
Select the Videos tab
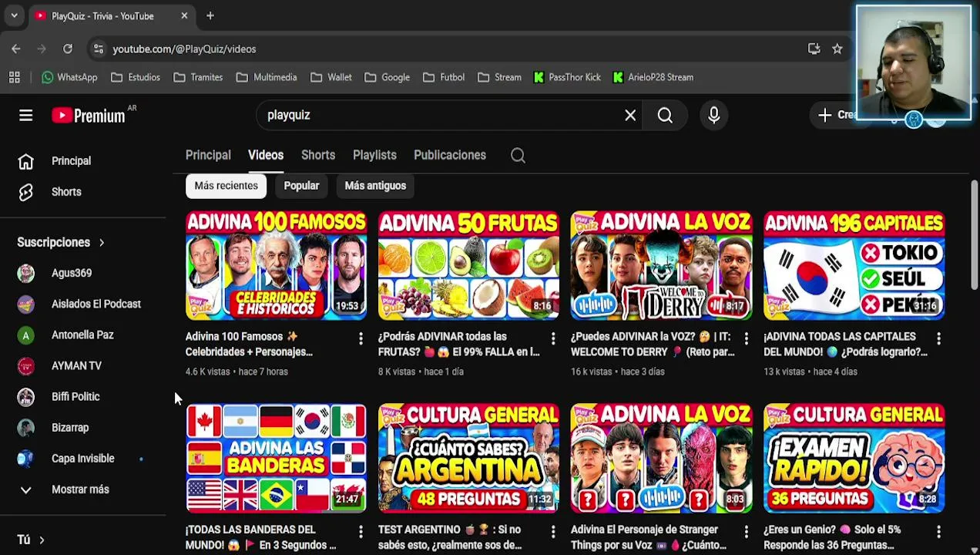[266, 155]
